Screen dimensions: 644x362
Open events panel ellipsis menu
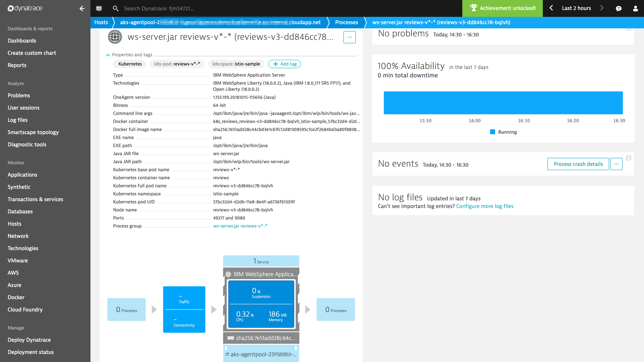coord(616,164)
